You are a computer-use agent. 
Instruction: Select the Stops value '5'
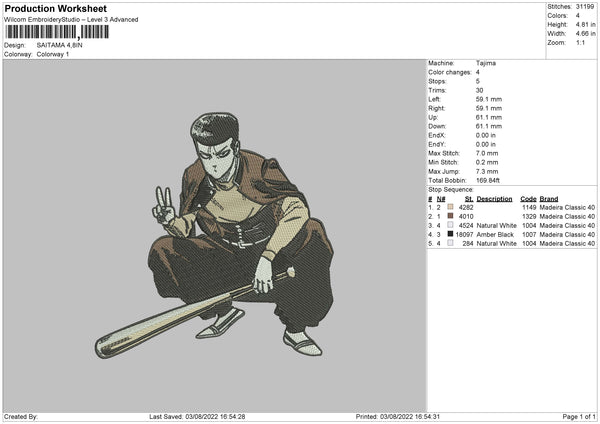coord(478,81)
